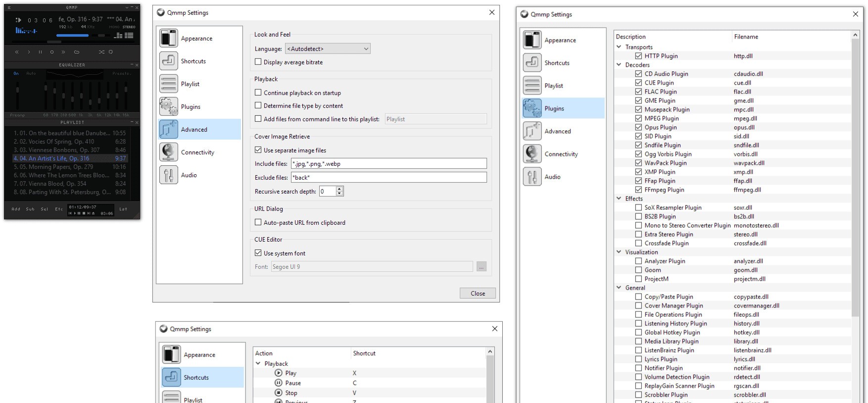
Task: Click the Shortcuts icon in the Plugins settings window
Action: coord(532,63)
